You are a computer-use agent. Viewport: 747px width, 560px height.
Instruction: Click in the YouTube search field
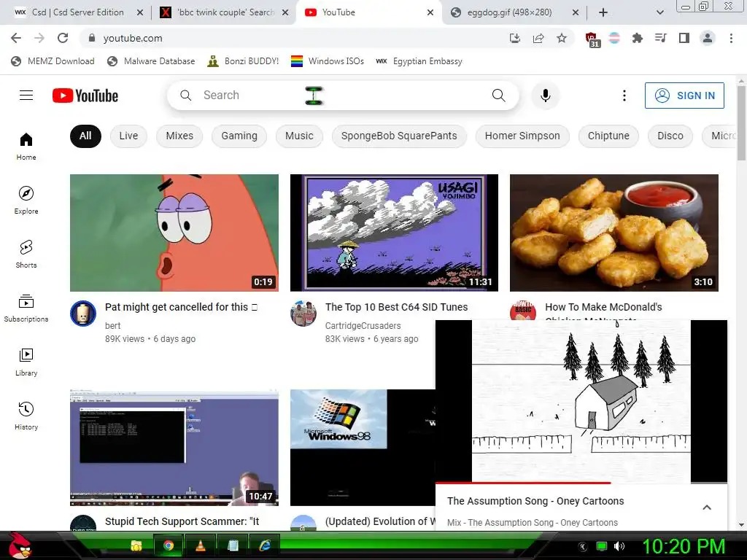[x=343, y=96]
